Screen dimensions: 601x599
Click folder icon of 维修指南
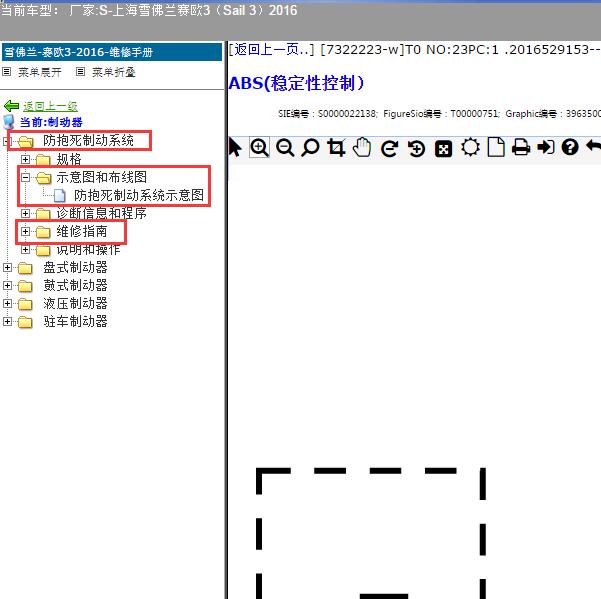coord(43,232)
